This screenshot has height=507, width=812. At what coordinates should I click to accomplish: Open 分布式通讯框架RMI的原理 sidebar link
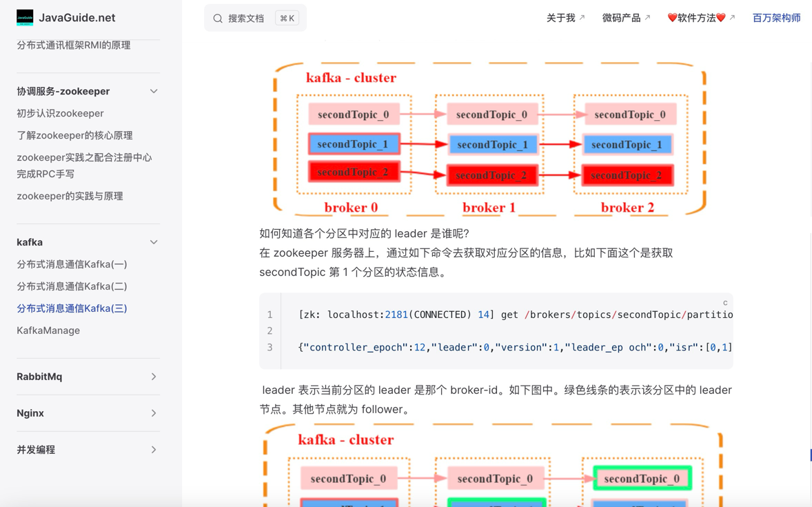(x=74, y=45)
